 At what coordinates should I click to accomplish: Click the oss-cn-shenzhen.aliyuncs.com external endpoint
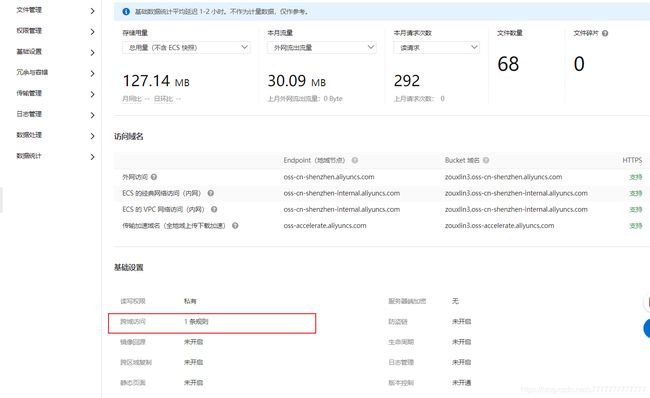pyautogui.click(x=329, y=177)
